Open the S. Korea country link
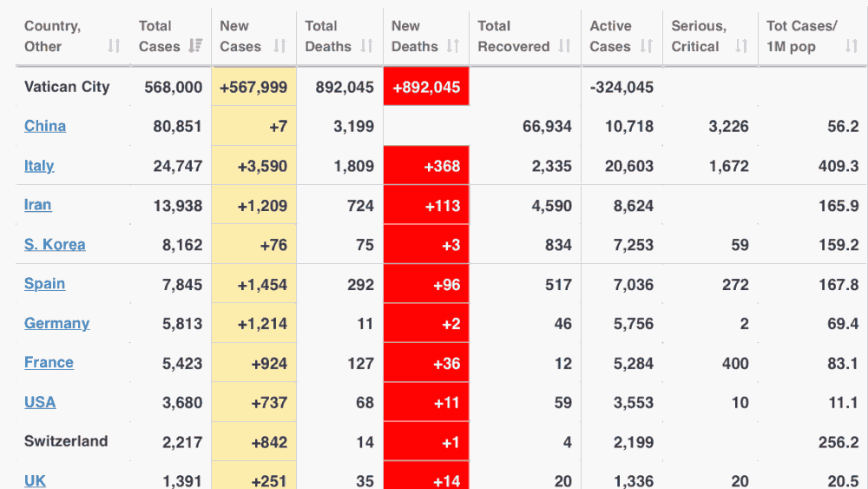The image size is (868, 489). coord(55,244)
